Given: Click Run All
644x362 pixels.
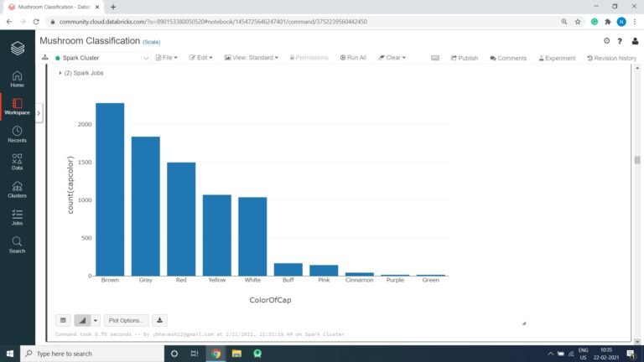Looking at the screenshot, I should point(353,58).
